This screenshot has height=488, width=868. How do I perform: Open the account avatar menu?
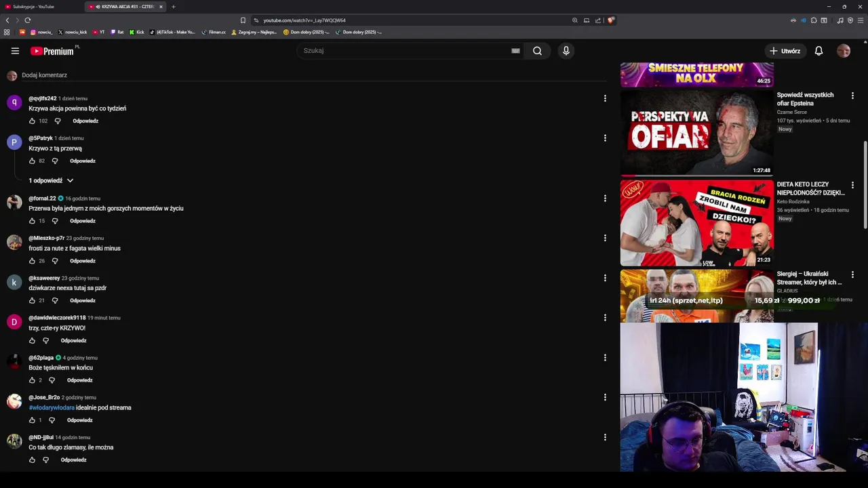[x=844, y=51]
